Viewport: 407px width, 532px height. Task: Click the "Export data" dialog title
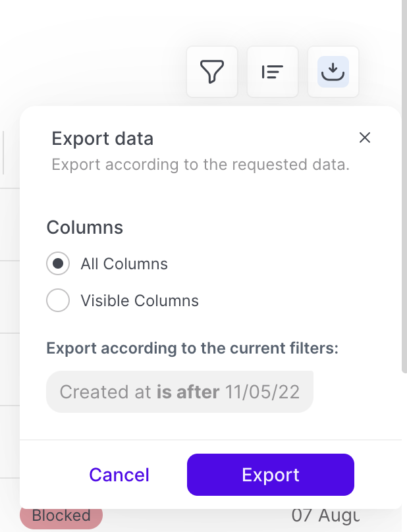[x=103, y=139]
